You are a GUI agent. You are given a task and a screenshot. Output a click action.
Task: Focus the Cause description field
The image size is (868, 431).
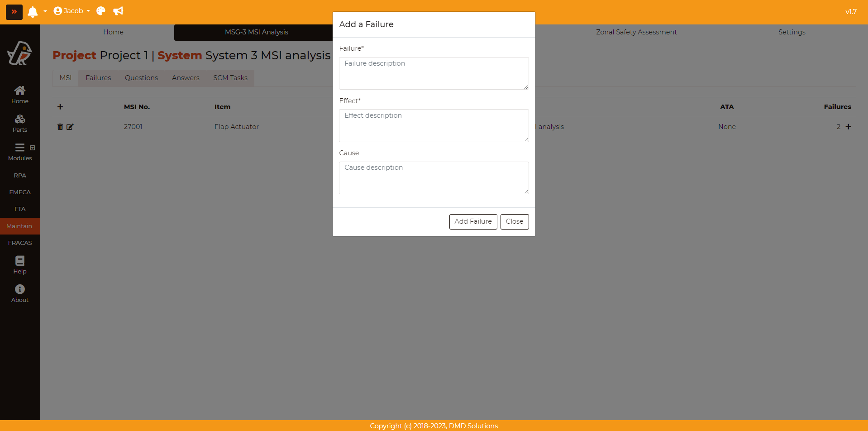click(434, 178)
